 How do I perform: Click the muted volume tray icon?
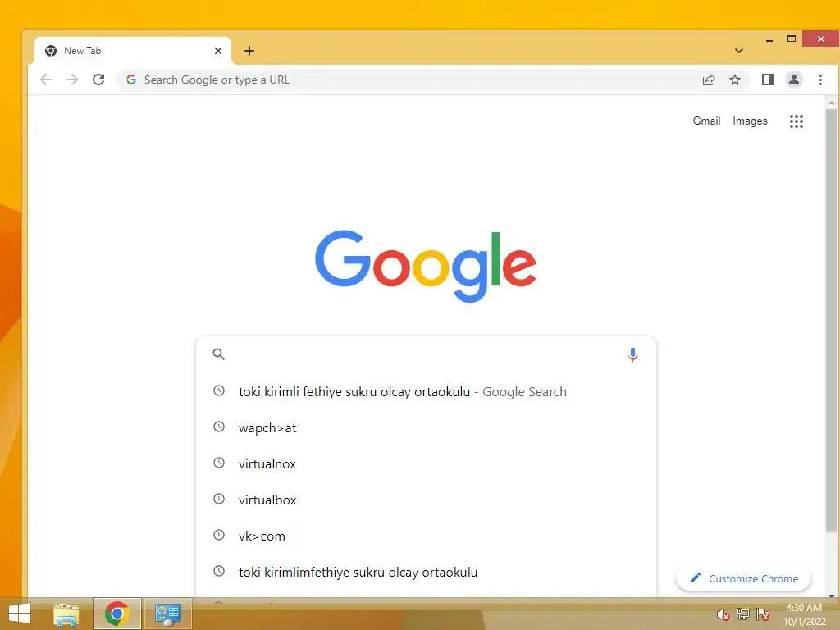(x=723, y=614)
